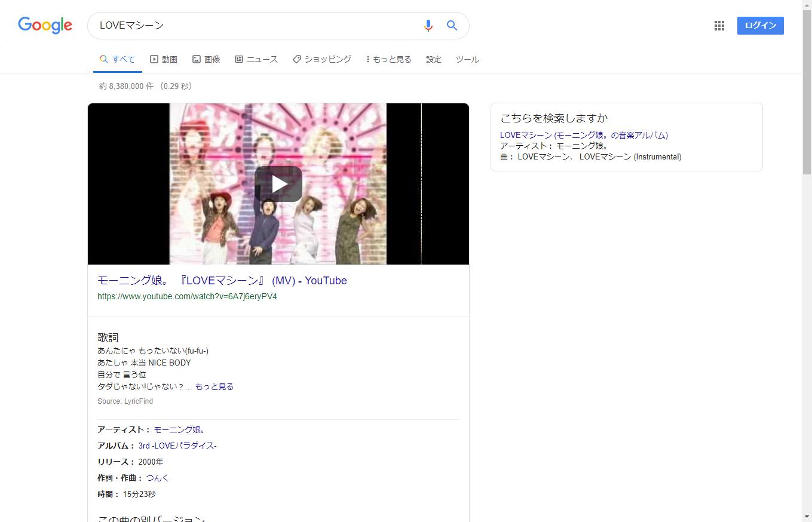This screenshot has height=522, width=812.
Task: Open the ツール options
Action: point(467,59)
